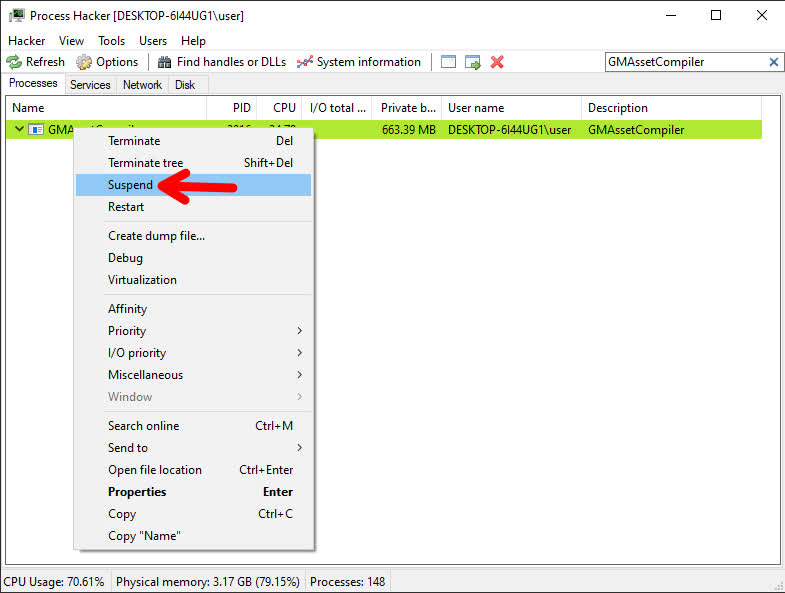
Task: Sort by the Name column header
Action: coord(106,108)
